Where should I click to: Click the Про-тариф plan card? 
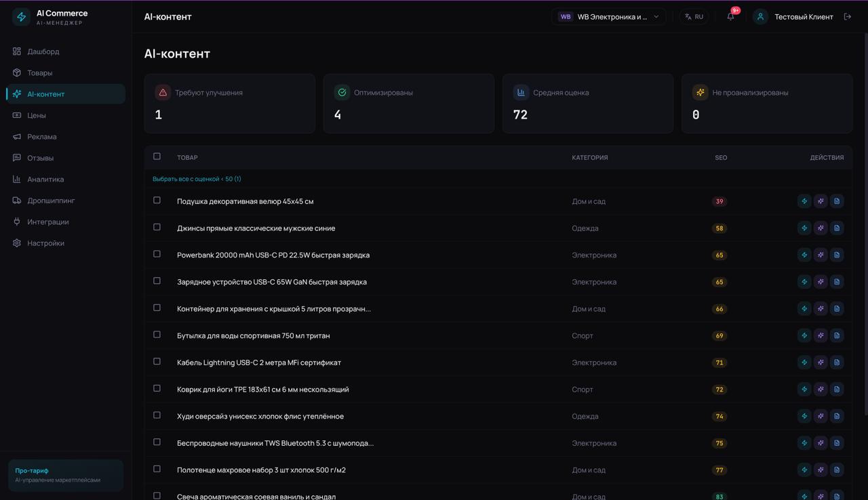pyautogui.click(x=66, y=475)
